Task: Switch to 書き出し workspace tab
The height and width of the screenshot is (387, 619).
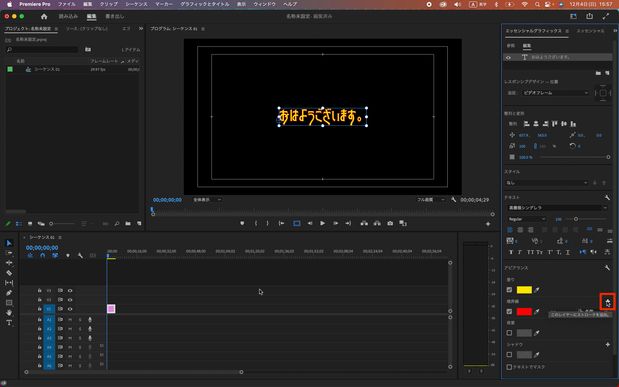Action: 114,16
